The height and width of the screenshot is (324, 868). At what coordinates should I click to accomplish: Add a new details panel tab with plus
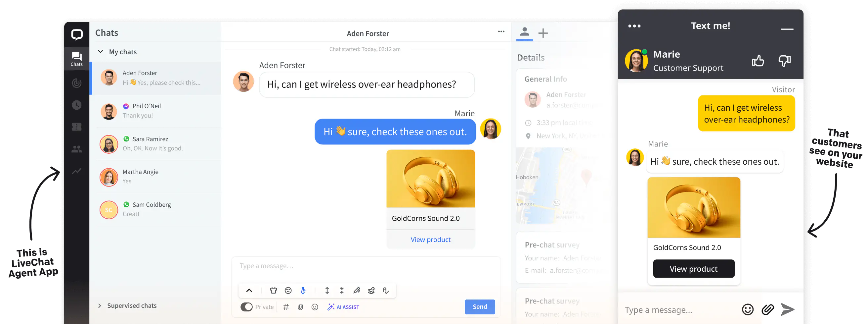pos(543,33)
